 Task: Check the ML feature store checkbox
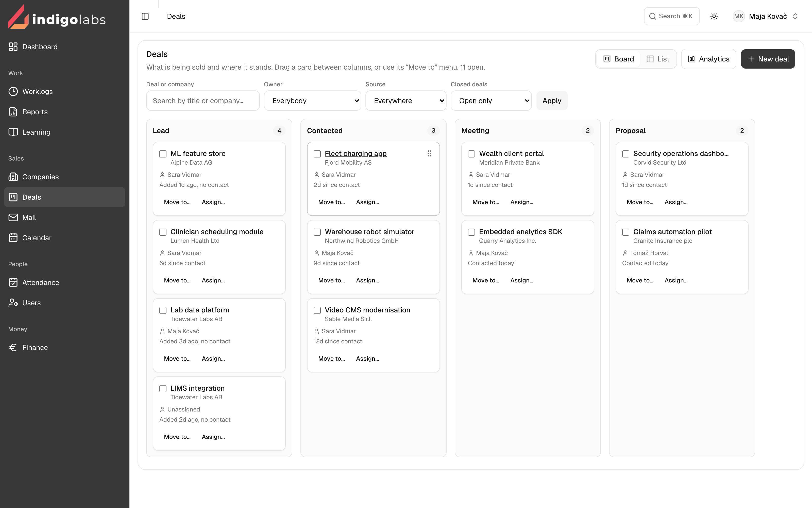pyautogui.click(x=163, y=154)
